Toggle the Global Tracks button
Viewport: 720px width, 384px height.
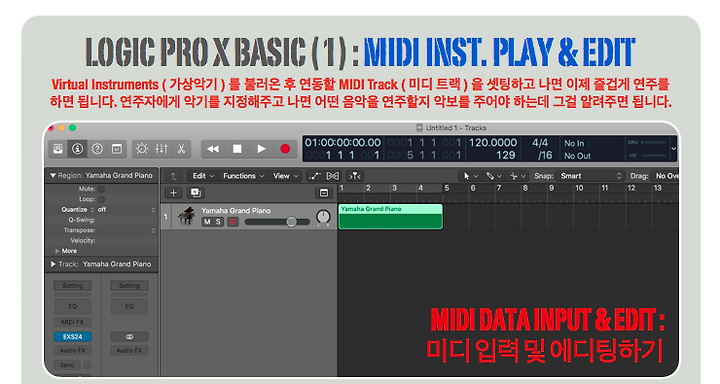point(324,193)
